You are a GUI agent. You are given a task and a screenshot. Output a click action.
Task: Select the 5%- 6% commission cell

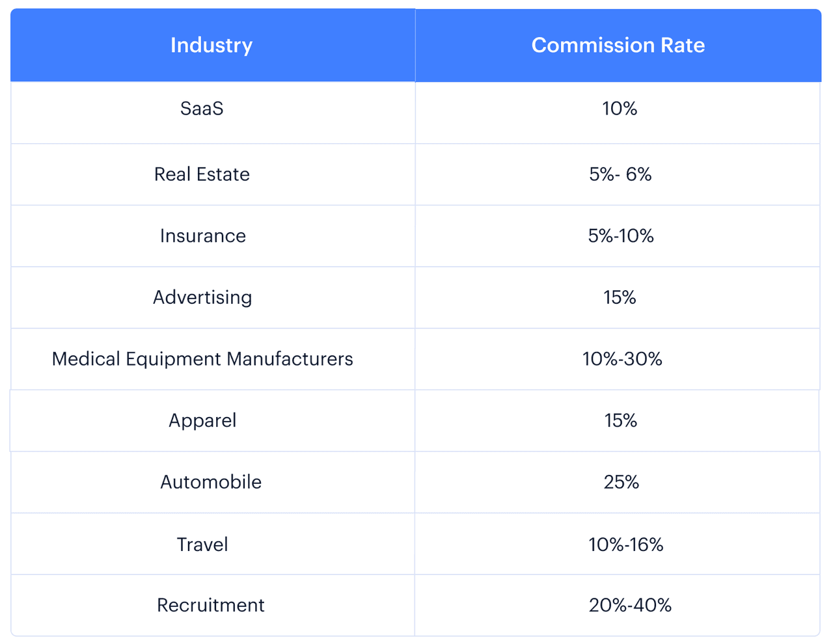click(x=620, y=174)
